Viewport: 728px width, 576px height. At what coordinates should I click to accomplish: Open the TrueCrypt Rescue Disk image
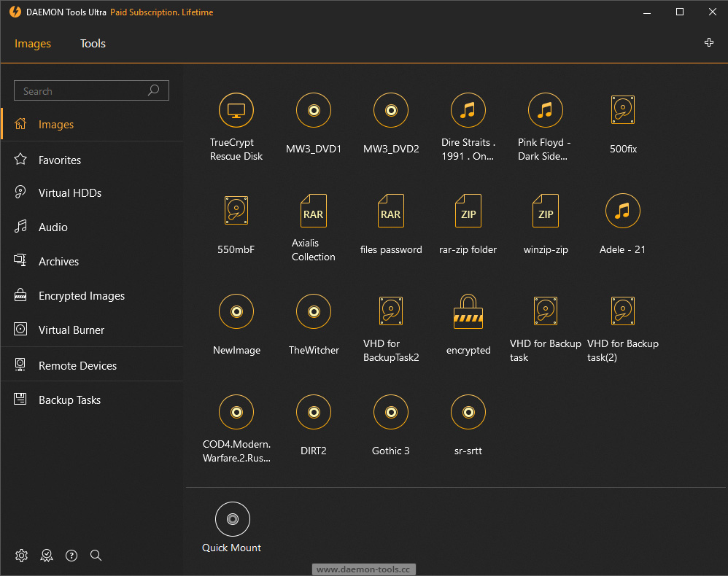[236, 110]
